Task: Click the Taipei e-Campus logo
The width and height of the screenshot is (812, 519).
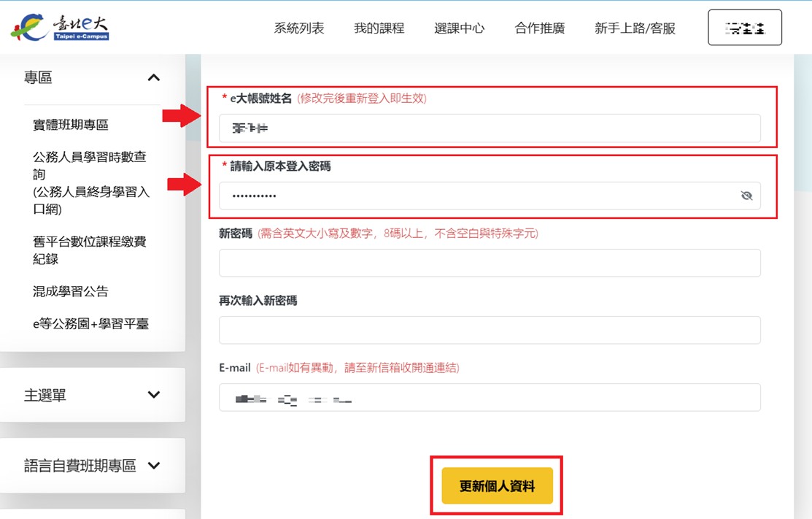Action: (60, 27)
